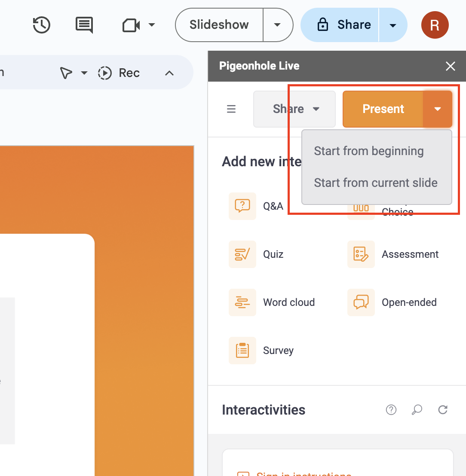
Task: Click the video camera meet icon
Action: coord(131,25)
